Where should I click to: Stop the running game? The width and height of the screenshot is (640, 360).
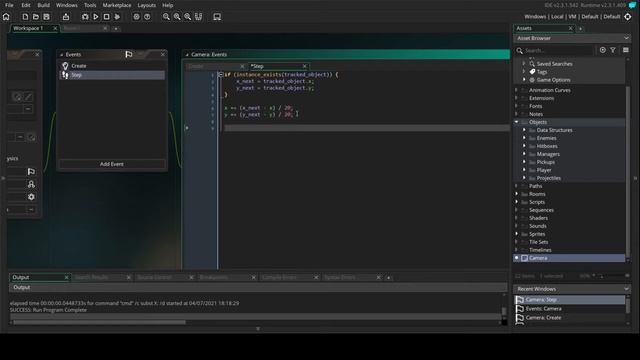click(106, 17)
